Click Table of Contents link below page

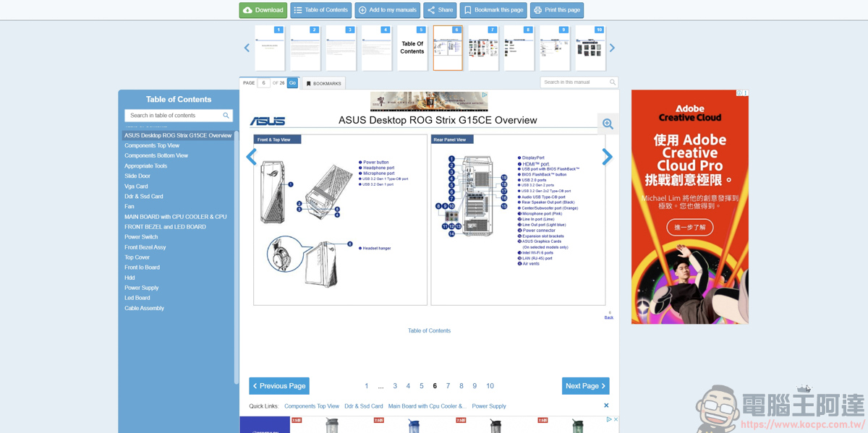tap(429, 330)
